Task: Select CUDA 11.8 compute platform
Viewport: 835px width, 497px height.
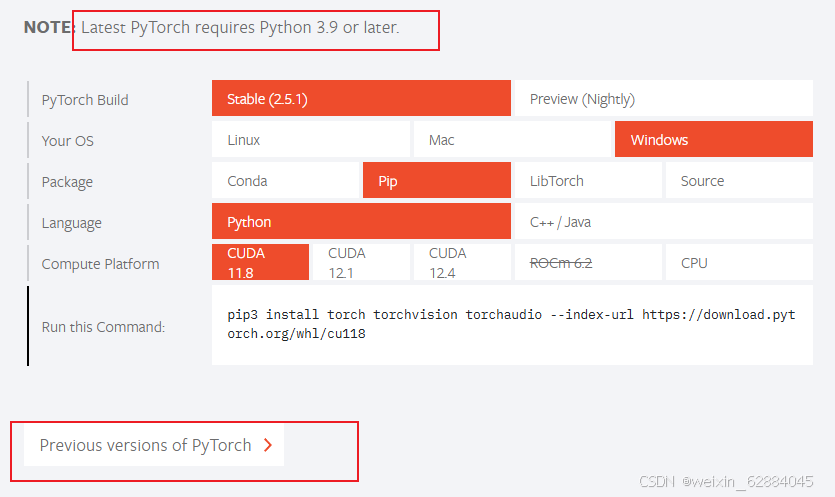Action: tap(260, 263)
